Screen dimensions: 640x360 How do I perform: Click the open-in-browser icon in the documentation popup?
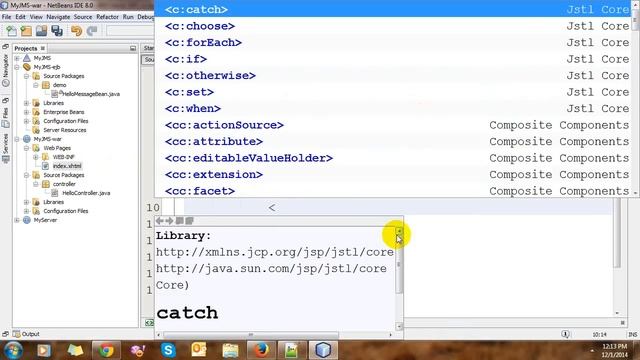(x=179, y=221)
